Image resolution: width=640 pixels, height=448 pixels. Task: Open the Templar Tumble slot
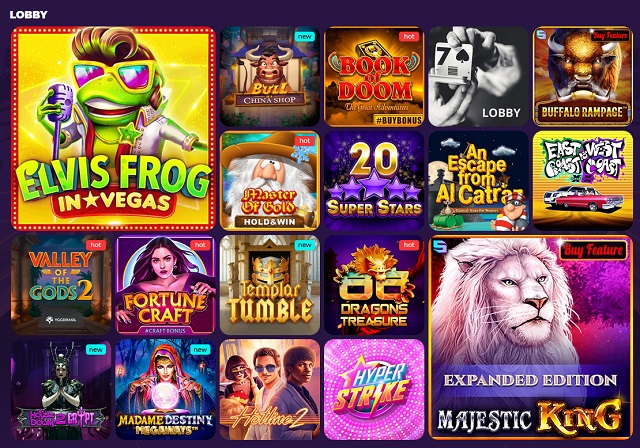(270, 285)
